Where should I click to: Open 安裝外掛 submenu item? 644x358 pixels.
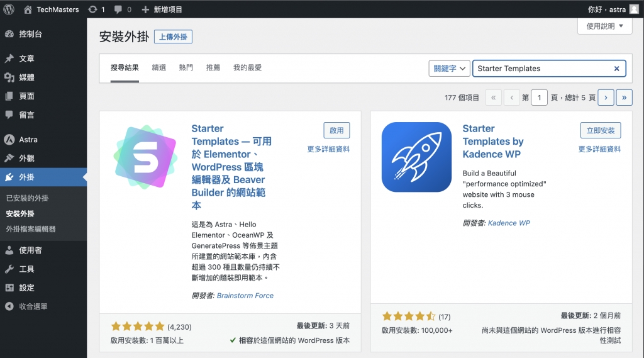[x=20, y=214]
